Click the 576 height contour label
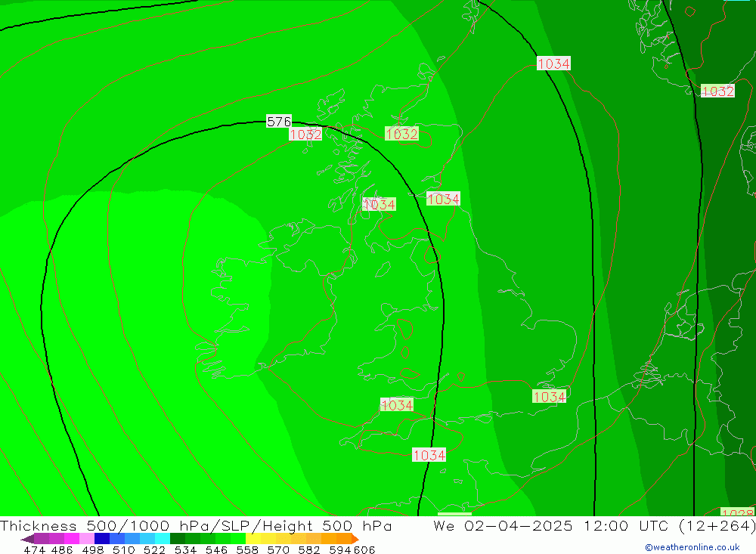Screen dimensions: 756x554 279,122
